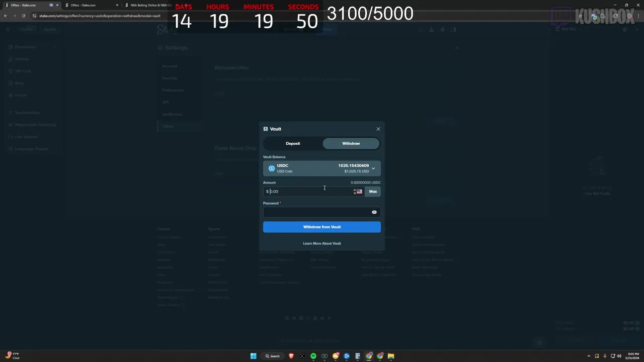Click Withdraw from Vault button
The height and width of the screenshot is (362, 644).
(322, 227)
